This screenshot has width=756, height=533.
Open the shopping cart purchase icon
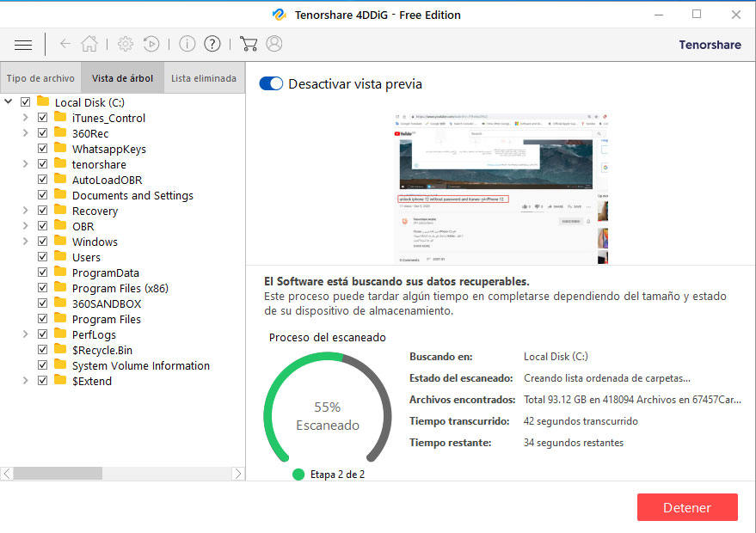point(249,44)
